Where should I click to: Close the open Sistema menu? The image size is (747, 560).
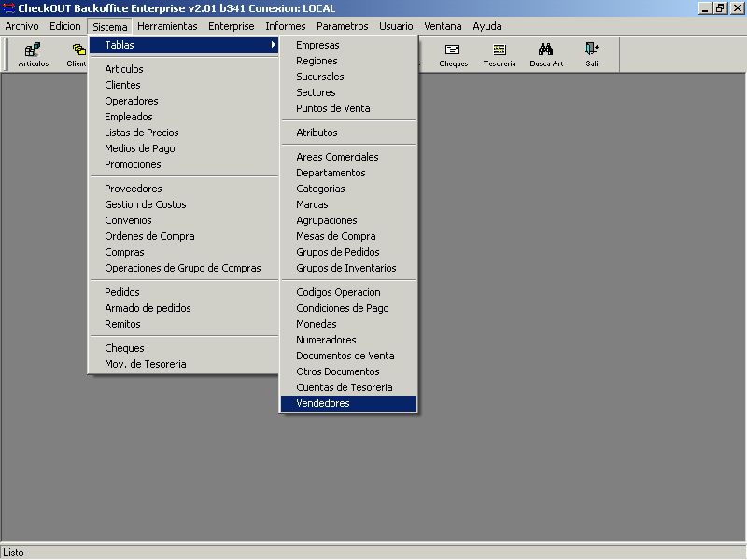(110, 27)
